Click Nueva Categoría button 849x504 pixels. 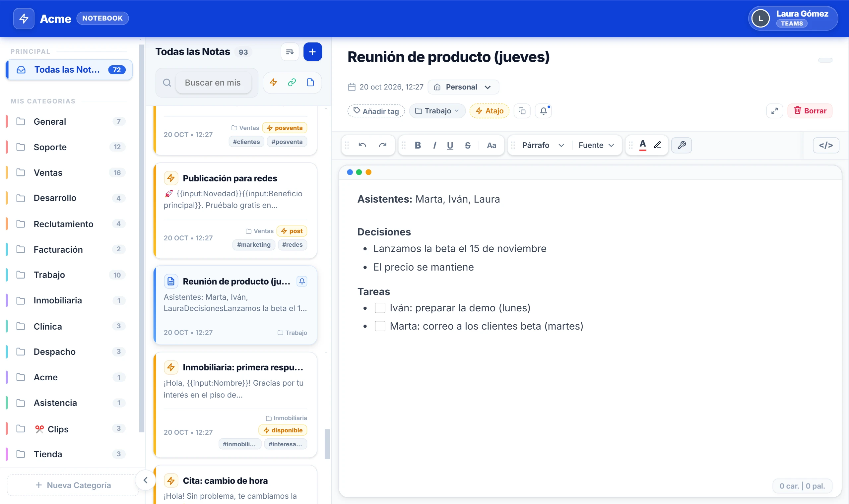[x=73, y=485]
